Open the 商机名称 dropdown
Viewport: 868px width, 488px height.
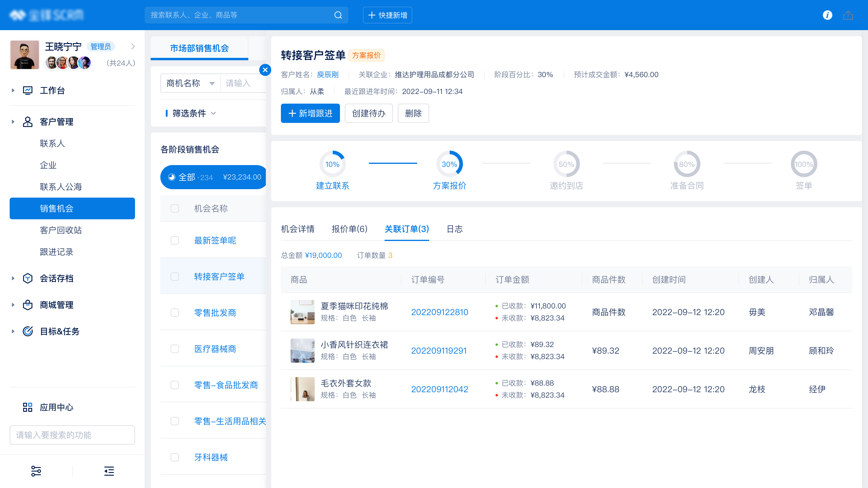pos(190,83)
